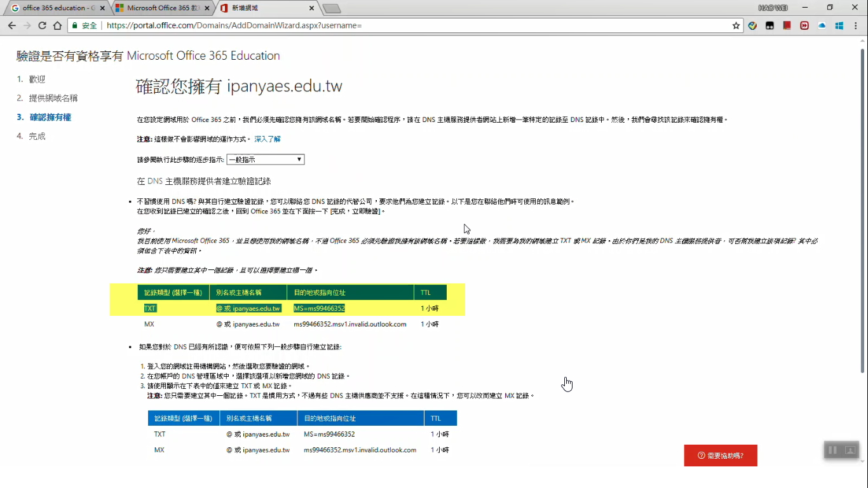Screen dimensions: 868x488
Task: Click the address bar URL
Action: tap(234, 25)
